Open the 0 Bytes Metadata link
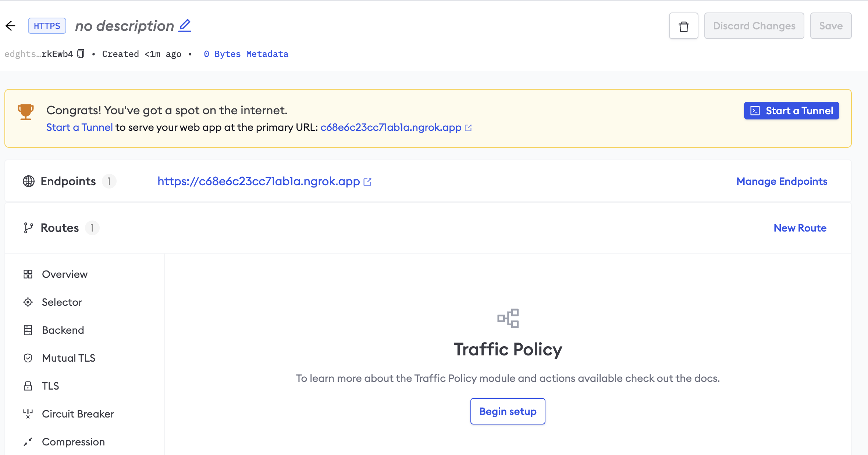The image size is (868, 455). click(x=246, y=54)
